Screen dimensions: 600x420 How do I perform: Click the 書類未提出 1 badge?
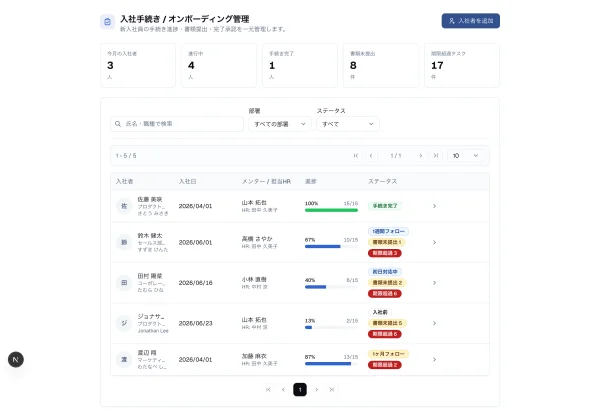(x=387, y=242)
